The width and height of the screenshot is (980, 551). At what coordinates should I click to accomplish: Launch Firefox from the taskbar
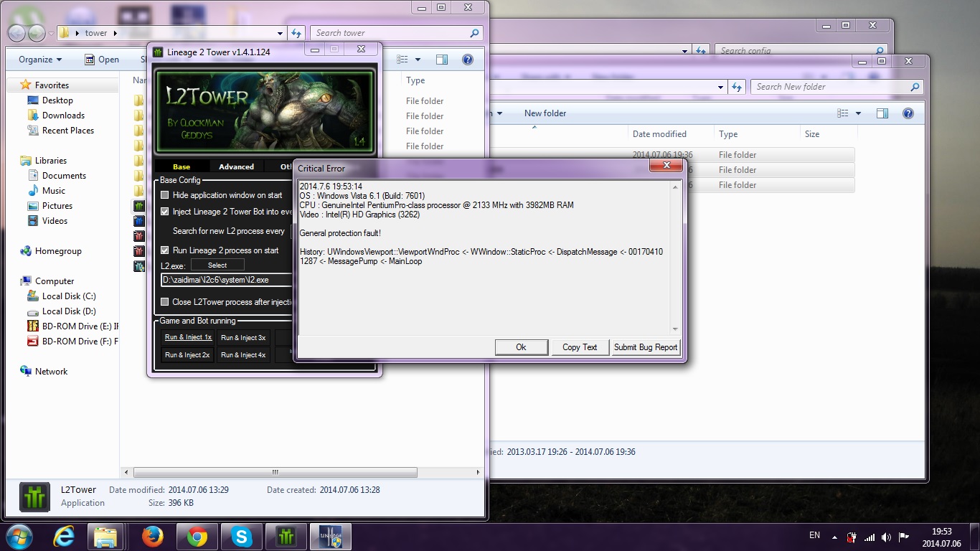tap(152, 536)
